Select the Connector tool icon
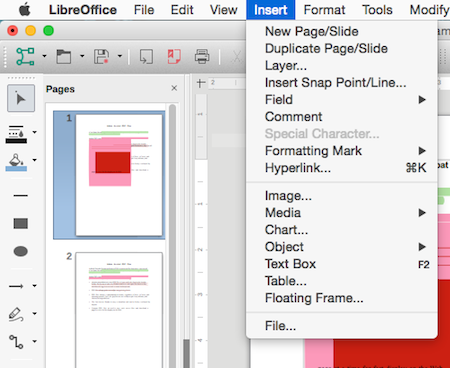 16,342
